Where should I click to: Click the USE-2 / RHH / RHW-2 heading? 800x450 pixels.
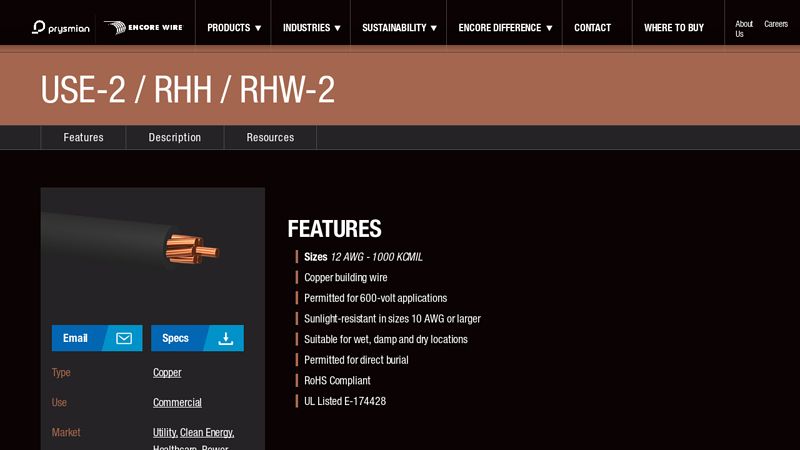pyautogui.click(x=187, y=89)
